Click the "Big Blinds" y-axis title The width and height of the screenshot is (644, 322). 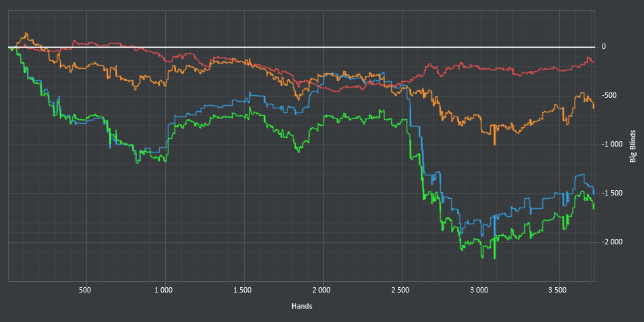tap(632, 145)
